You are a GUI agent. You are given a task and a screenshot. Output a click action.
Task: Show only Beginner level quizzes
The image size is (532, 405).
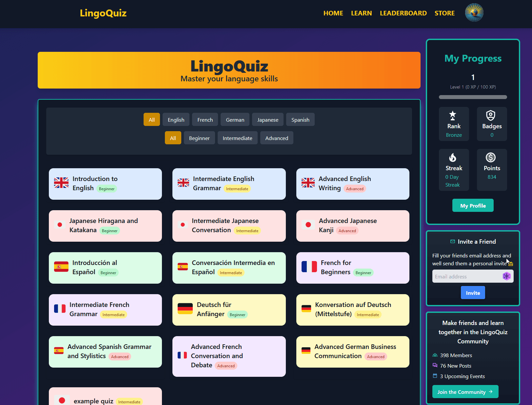tap(199, 138)
